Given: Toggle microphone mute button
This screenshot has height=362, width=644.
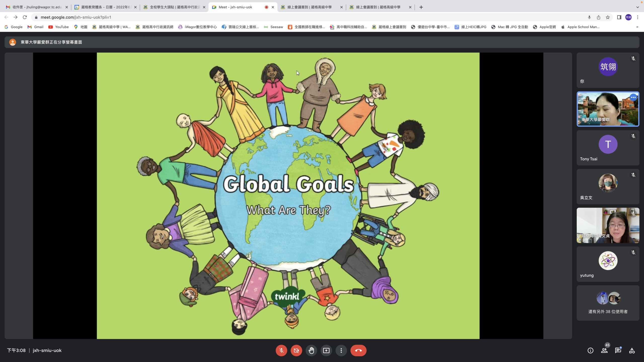Looking at the screenshot, I should tap(281, 350).
